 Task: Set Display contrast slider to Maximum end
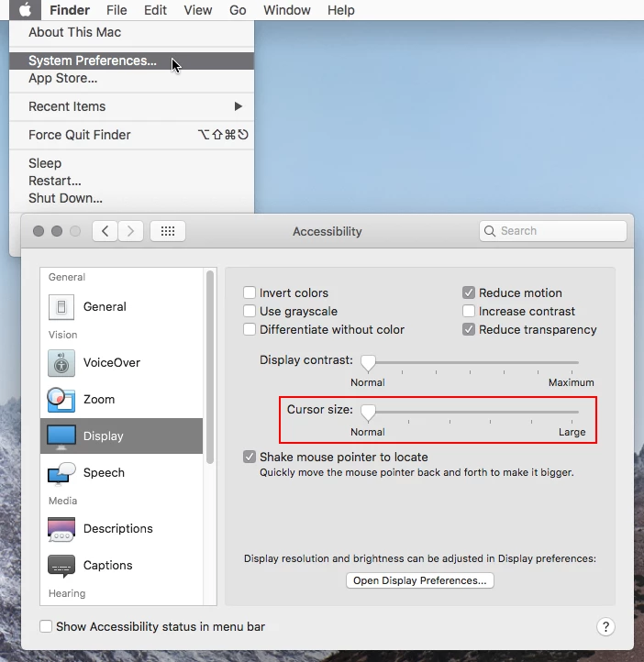(x=572, y=362)
